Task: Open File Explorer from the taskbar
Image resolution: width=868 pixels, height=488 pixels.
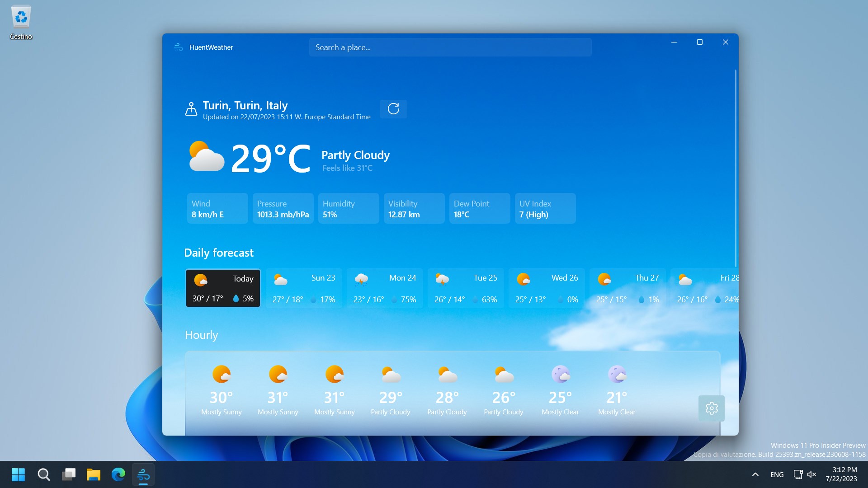Action: pyautogui.click(x=93, y=474)
